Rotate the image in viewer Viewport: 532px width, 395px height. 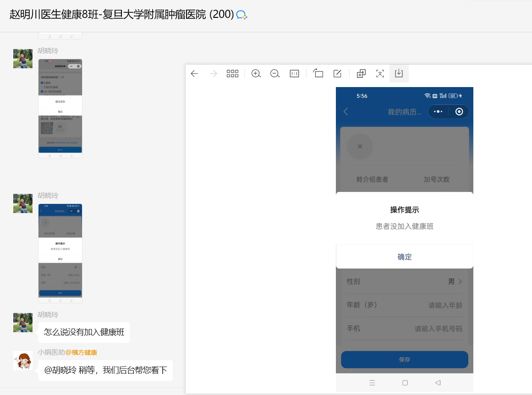tap(318, 74)
